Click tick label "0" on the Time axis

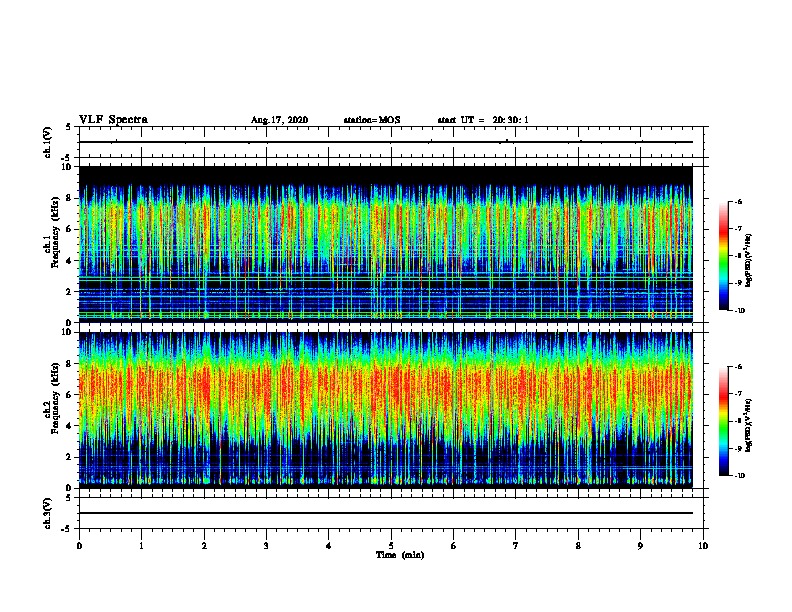tap(79, 546)
